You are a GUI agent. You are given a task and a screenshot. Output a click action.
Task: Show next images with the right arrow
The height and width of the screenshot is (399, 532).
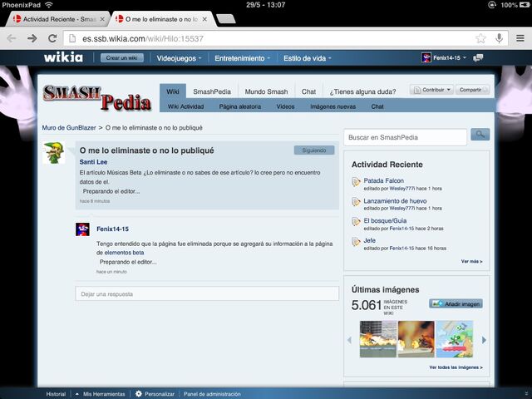point(484,340)
